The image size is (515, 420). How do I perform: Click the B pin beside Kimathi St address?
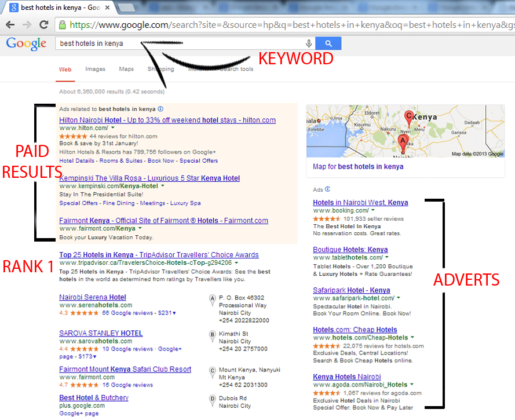point(213,336)
